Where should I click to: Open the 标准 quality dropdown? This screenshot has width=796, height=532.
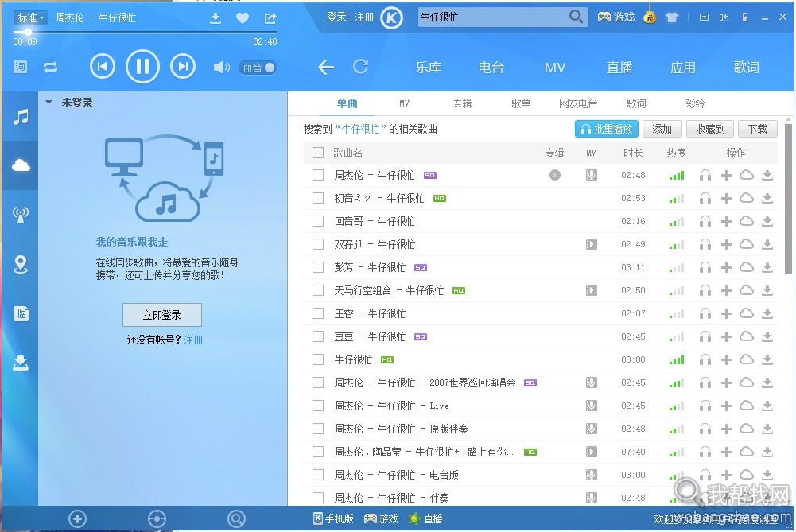[x=30, y=17]
